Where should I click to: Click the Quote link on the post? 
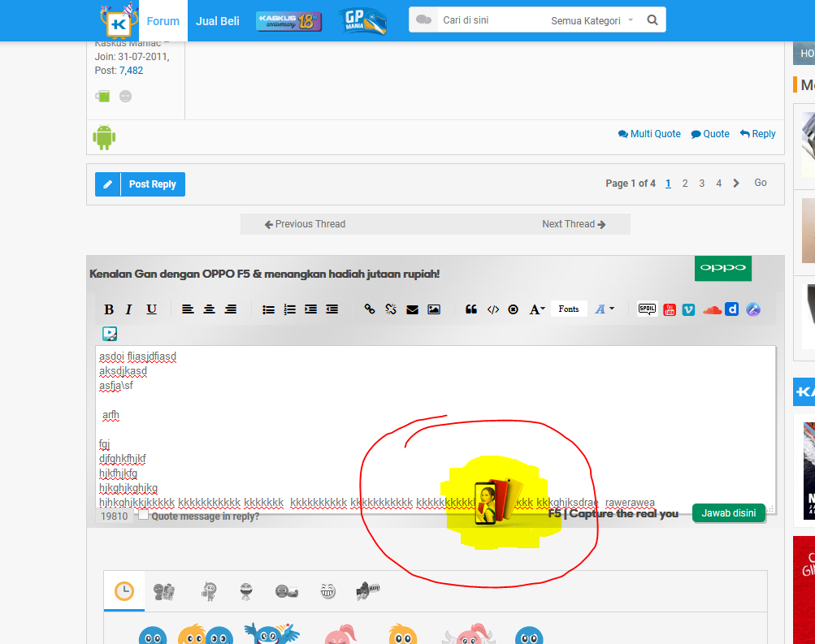(x=710, y=134)
